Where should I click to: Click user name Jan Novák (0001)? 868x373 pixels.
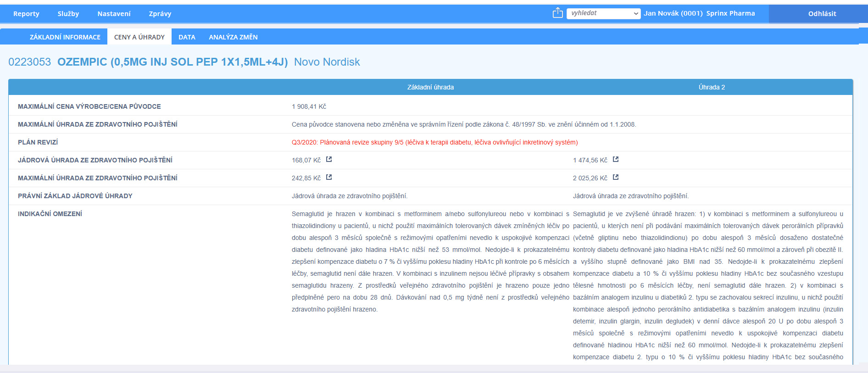point(673,13)
